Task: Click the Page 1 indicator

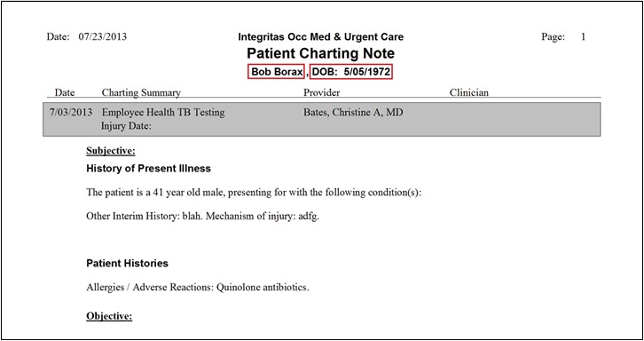Action: click(x=563, y=37)
